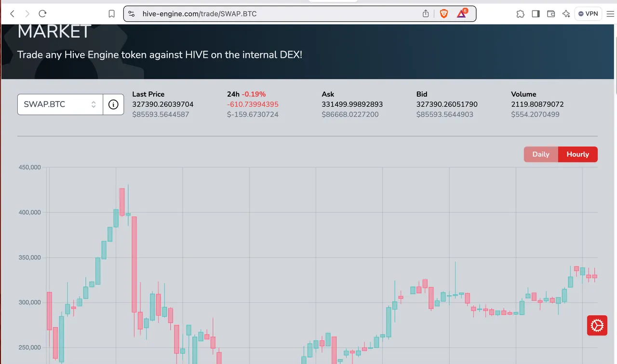Viewport: 617px width, 364px height.
Task: Click the 400,000 y-axis label
Action: coord(29,212)
